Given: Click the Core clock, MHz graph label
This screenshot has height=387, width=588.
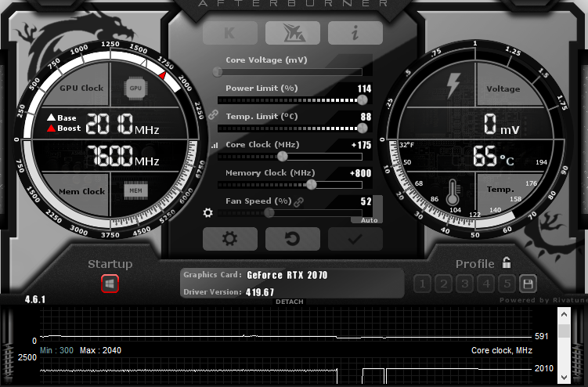Looking at the screenshot, I should (x=501, y=351).
